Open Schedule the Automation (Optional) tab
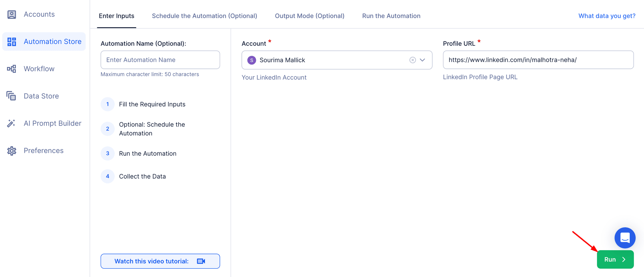 [205, 16]
